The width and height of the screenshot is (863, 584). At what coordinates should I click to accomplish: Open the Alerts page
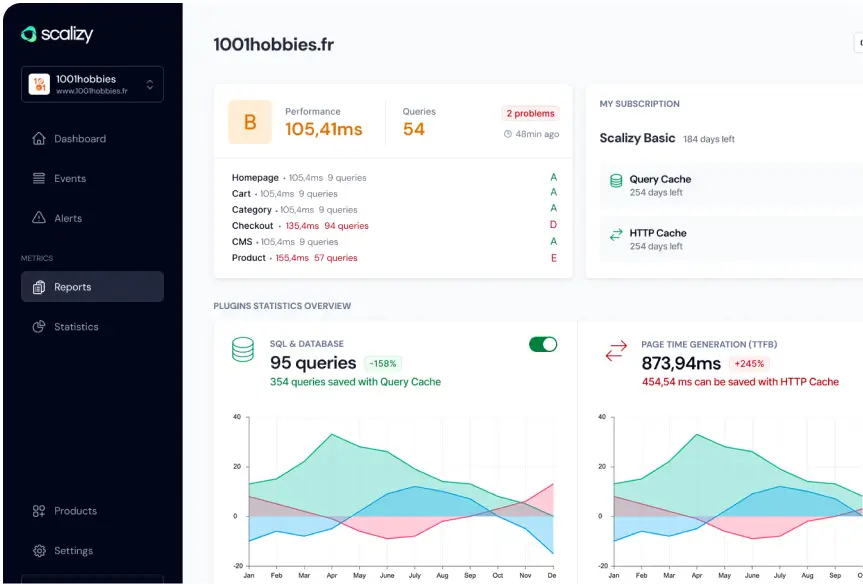click(92, 218)
